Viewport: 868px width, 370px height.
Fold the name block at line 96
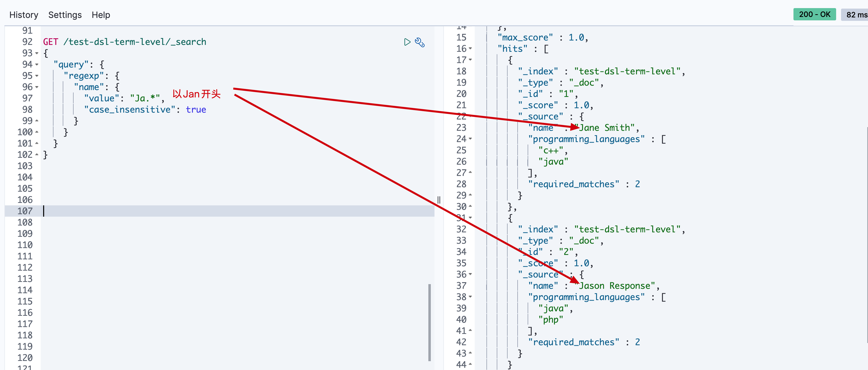pyautogui.click(x=37, y=87)
